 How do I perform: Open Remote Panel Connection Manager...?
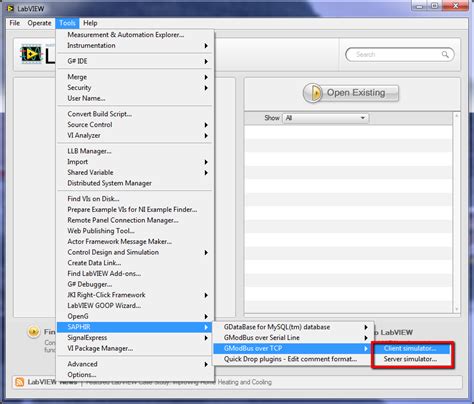click(x=135, y=220)
